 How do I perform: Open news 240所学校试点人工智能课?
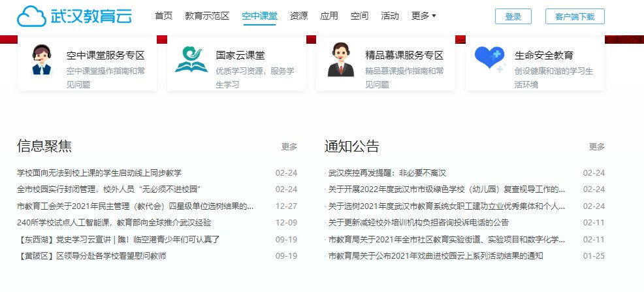[114, 223]
